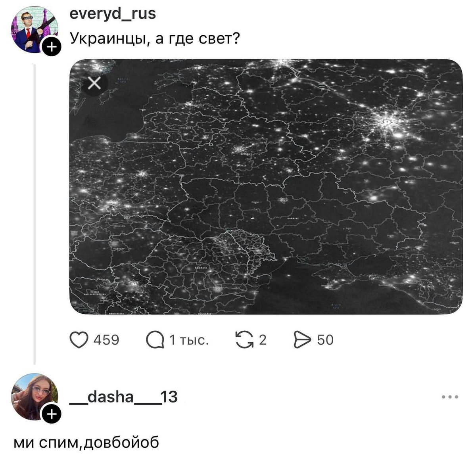Viewport: 476px width, 464px height.
Task: Open the __dasha___13 username link
Action: pyautogui.click(x=123, y=397)
